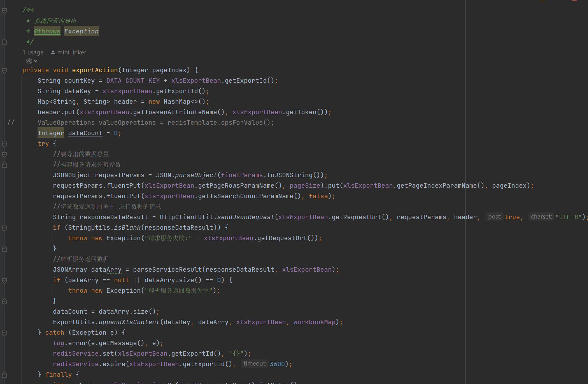Click the finalParams variable
This screenshot has height=384, width=588.
(x=242, y=175)
